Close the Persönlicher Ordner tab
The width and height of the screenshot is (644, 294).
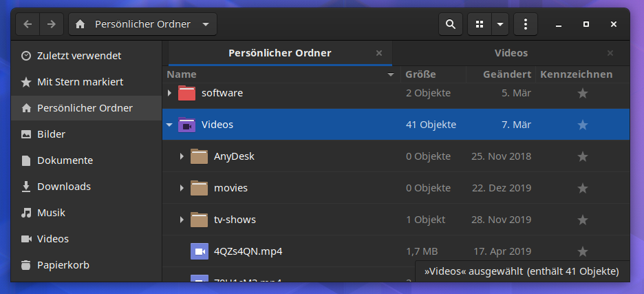click(x=379, y=53)
